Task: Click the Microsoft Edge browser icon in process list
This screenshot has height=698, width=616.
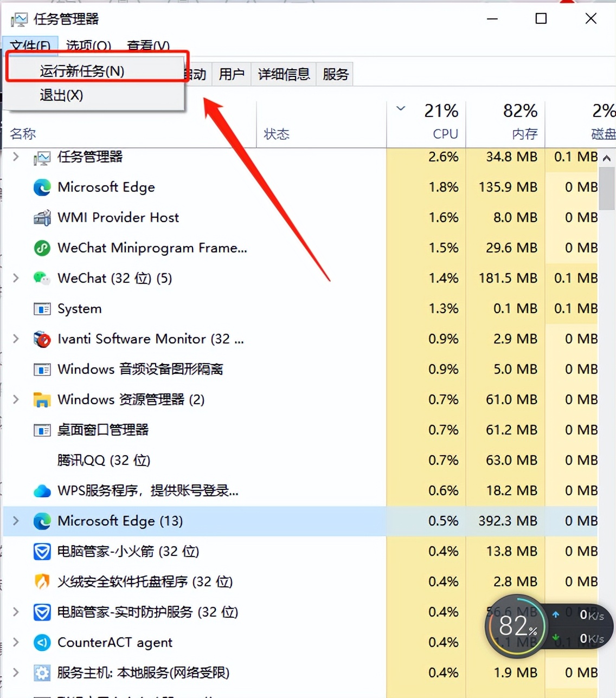Action: [x=42, y=187]
